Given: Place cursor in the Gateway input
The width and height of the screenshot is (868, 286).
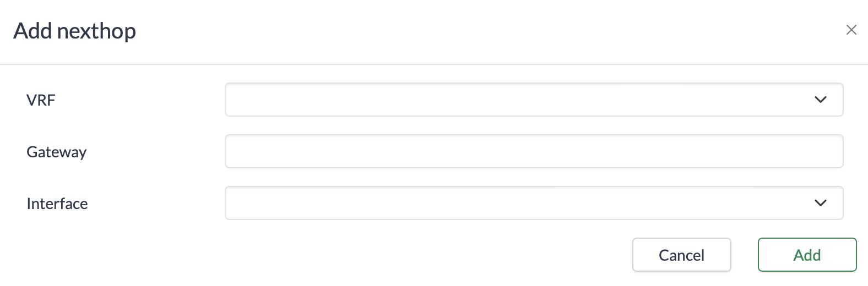Looking at the screenshot, I should pos(533,151).
